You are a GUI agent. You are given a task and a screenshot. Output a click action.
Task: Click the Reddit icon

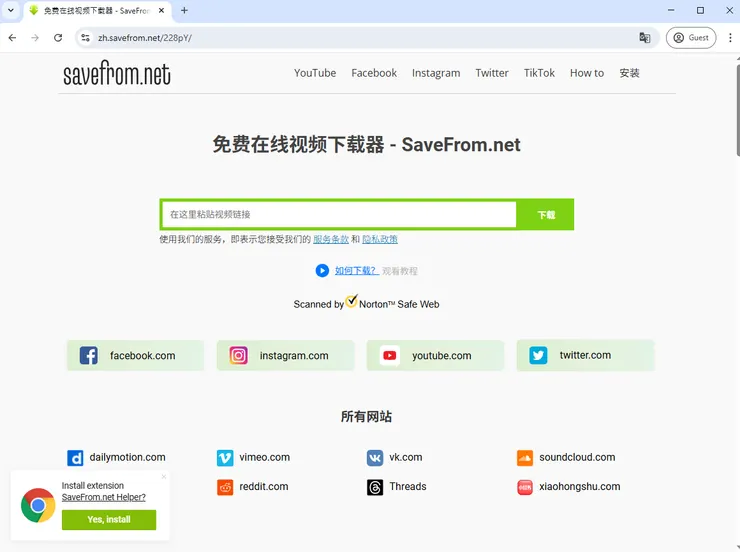pyautogui.click(x=225, y=487)
